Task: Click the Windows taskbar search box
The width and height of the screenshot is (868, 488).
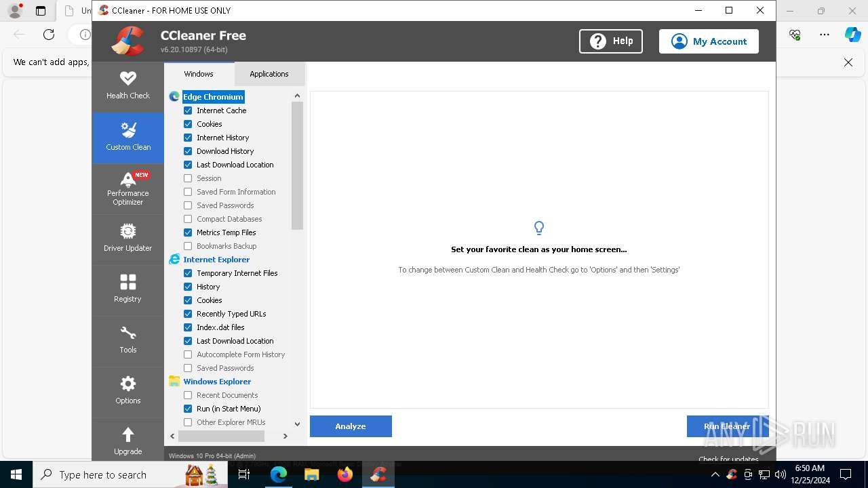Action: pyautogui.click(x=130, y=474)
